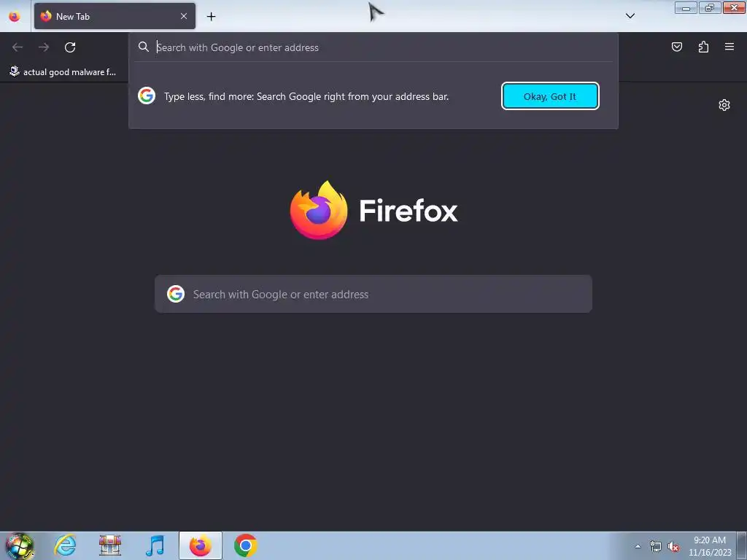Expand the list all tabs chevron
This screenshot has width=747, height=560.
(630, 16)
